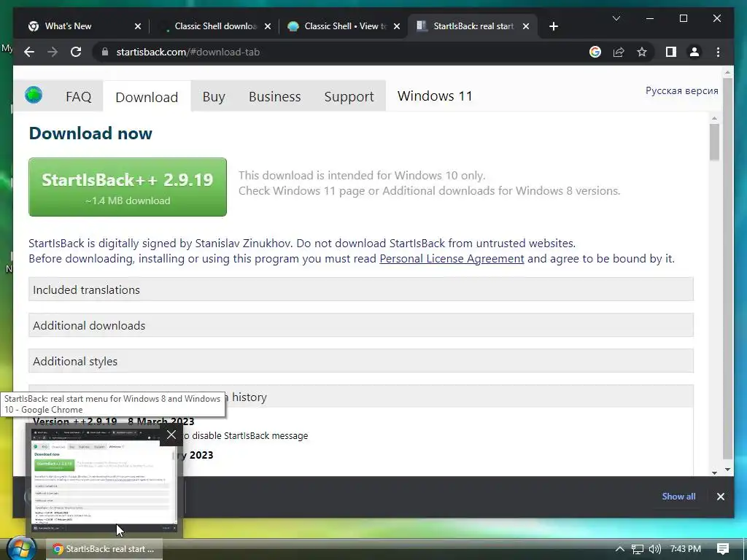This screenshot has height=560, width=747.
Task: Open the Support tab
Action: [x=349, y=97]
